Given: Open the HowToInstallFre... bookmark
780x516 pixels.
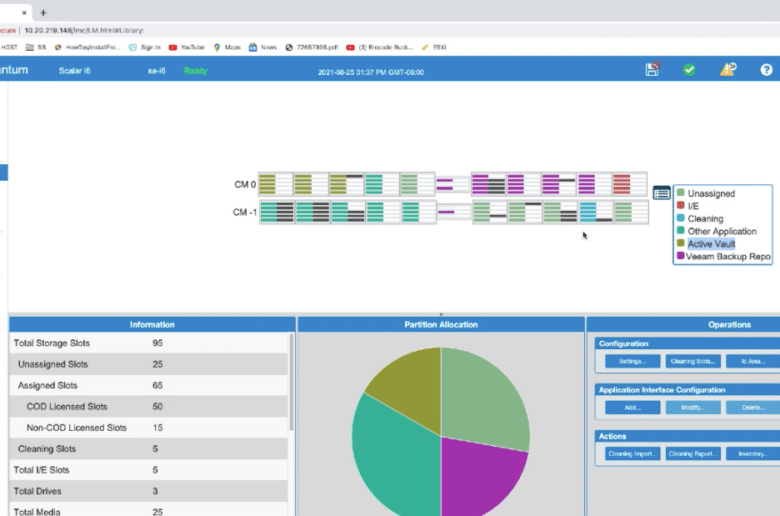Looking at the screenshot, I should tap(87, 47).
